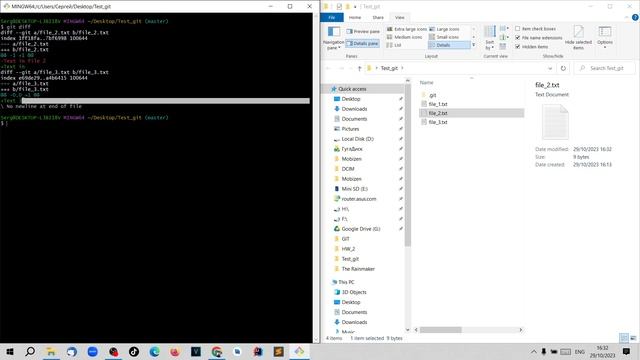Open taskbar Search
The width and height of the screenshot is (640, 360).
coord(30,351)
